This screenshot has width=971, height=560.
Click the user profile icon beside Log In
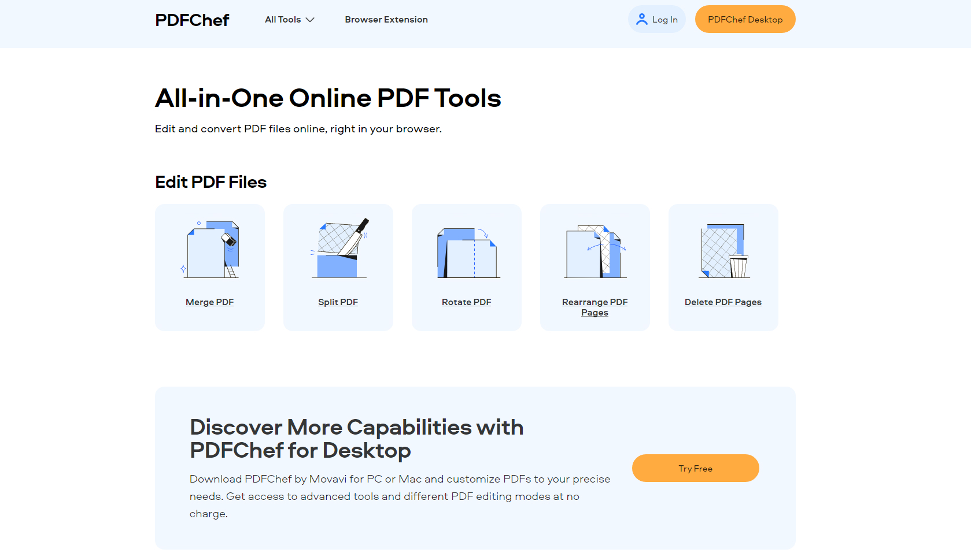point(642,20)
